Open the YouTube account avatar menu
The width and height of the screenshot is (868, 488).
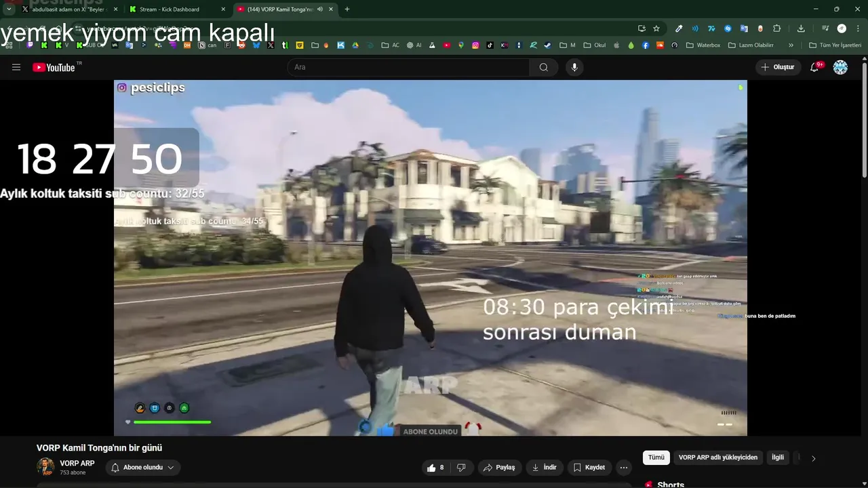pyautogui.click(x=840, y=67)
